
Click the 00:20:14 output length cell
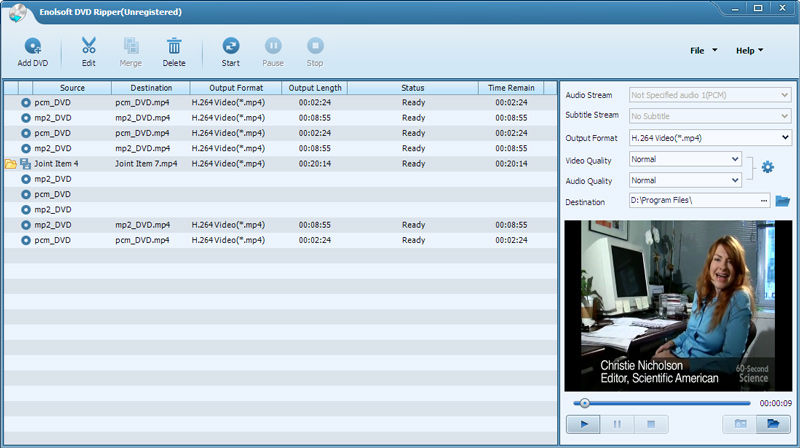[315, 164]
